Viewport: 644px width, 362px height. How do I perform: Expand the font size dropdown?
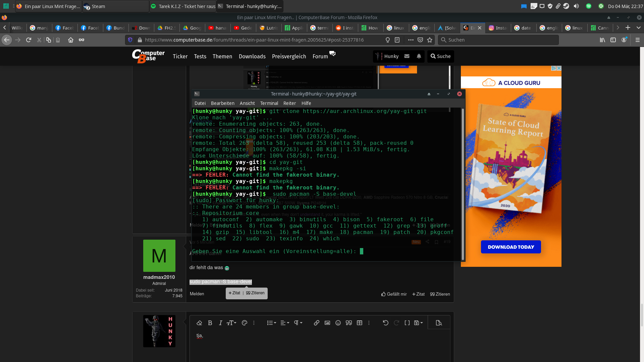point(231,323)
